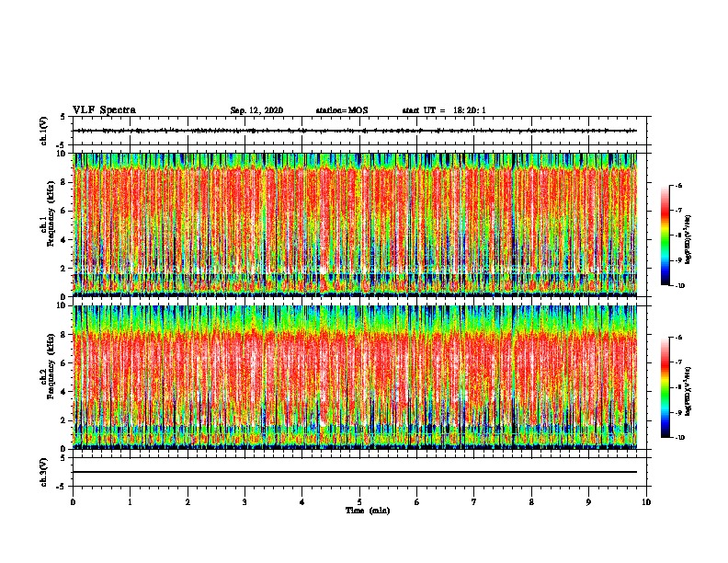Click the ch.1 spectrogram color scale bar
728x563 pixels.
[665, 236]
